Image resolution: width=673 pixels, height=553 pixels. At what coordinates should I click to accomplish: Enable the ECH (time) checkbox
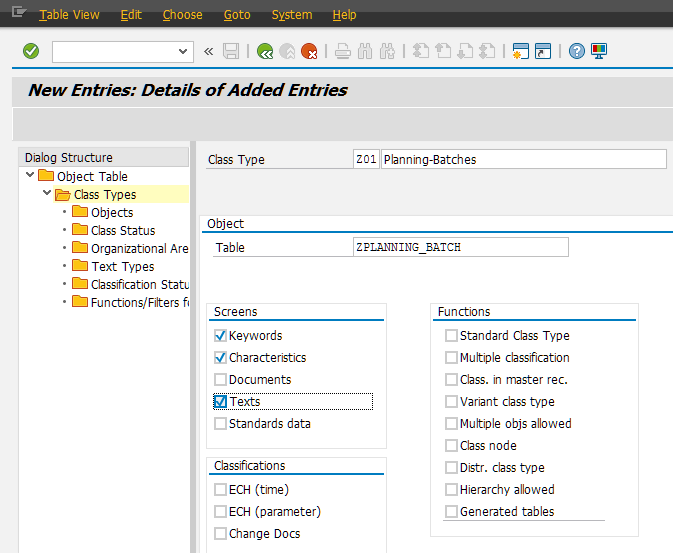click(220, 490)
